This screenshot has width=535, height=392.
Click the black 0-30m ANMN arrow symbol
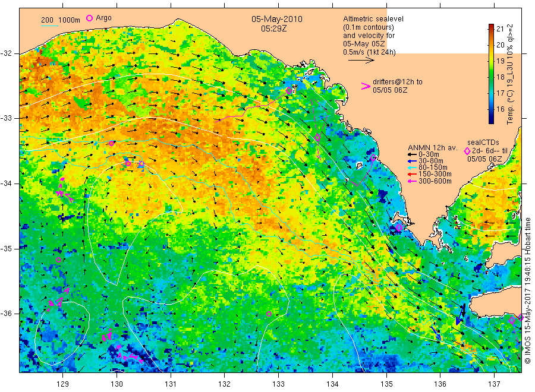pos(412,154)
